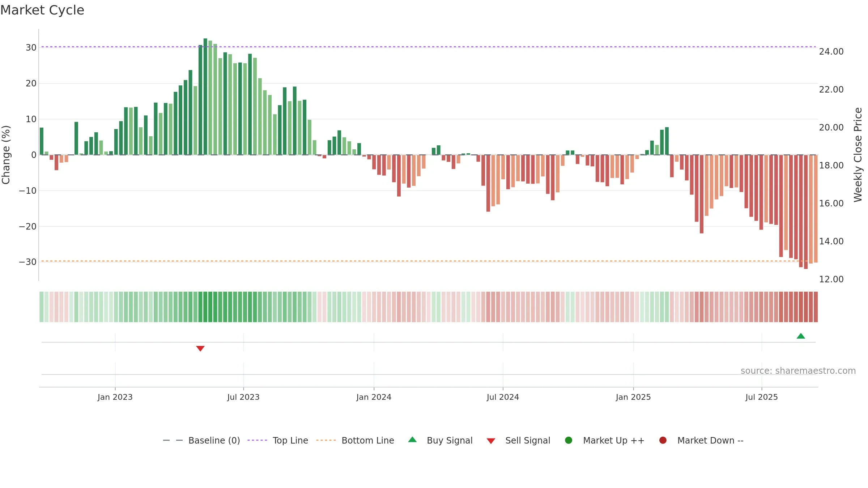This screenshot has height=488, width=868.
Task: Click the green triangle icon in legend
Action: click(412, 440)
